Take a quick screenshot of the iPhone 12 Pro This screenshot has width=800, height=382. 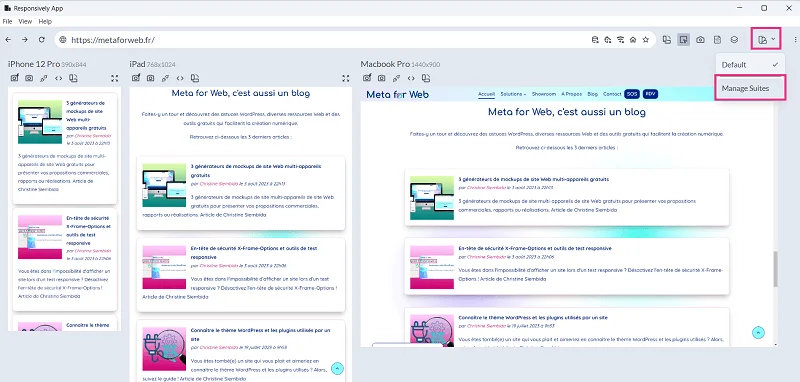click(x=14, y=78)
